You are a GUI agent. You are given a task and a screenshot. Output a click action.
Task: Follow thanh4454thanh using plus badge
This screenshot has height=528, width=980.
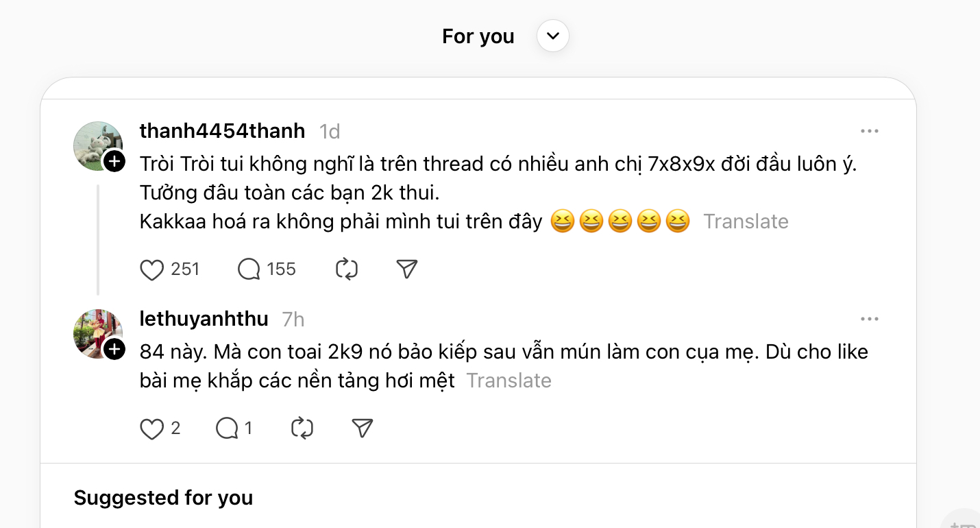(x=114, y=162)
